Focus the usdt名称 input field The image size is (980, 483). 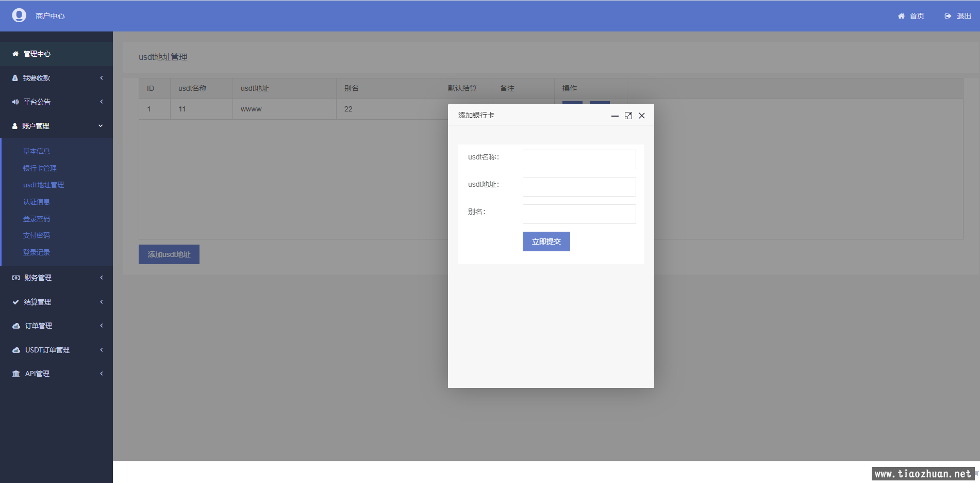[579, 159]
